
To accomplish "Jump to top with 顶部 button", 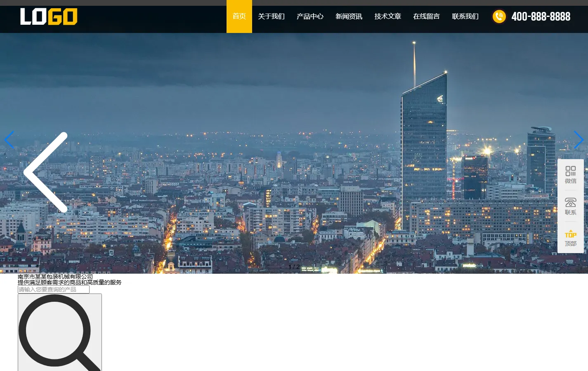I will coord(571,238).
